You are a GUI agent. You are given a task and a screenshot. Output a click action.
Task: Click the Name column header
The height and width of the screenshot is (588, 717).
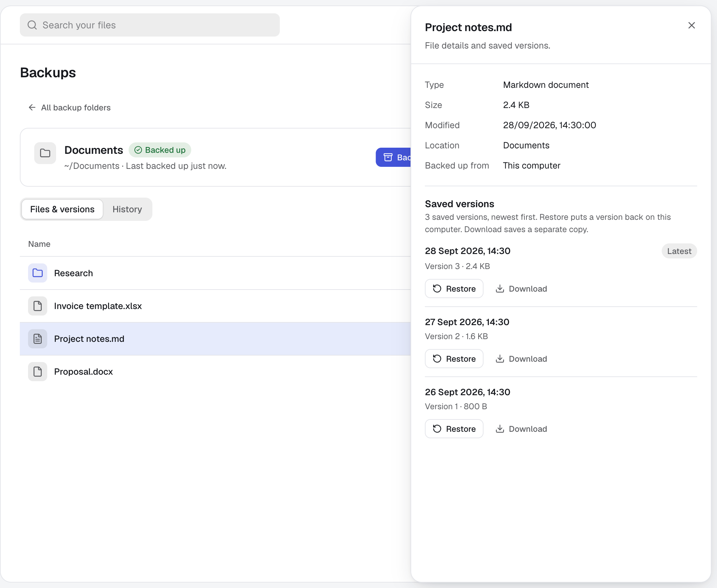click(x=39, y=244)
